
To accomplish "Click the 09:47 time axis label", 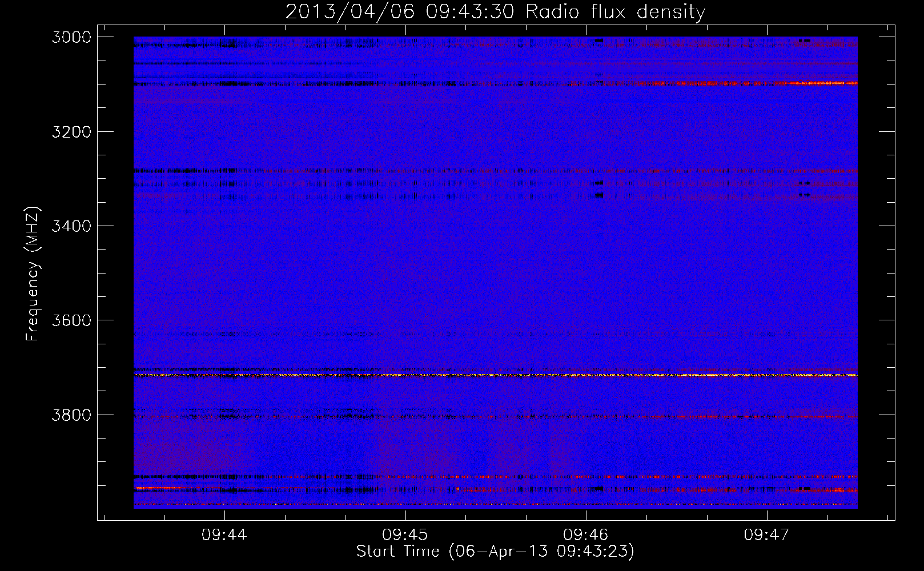I will click(766, 534).
